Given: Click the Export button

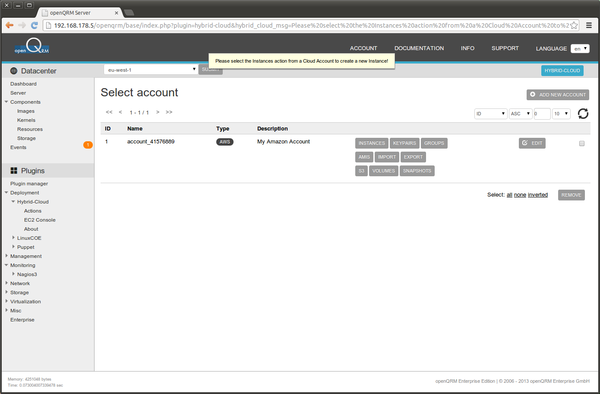Looking at the screenshot, I should (413, 157).
